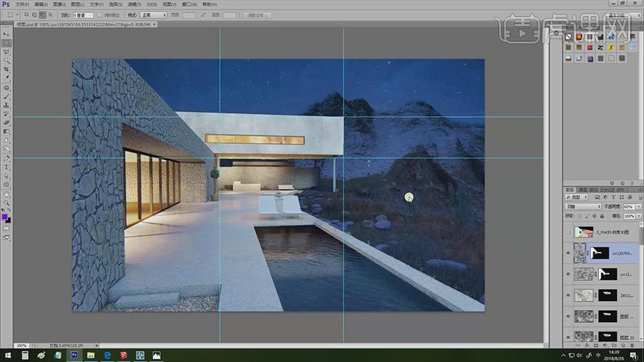This screenshot has height=362, width=644.
Task: Toggle visibility of 2_MatID layer
Action: pos(569,232)
